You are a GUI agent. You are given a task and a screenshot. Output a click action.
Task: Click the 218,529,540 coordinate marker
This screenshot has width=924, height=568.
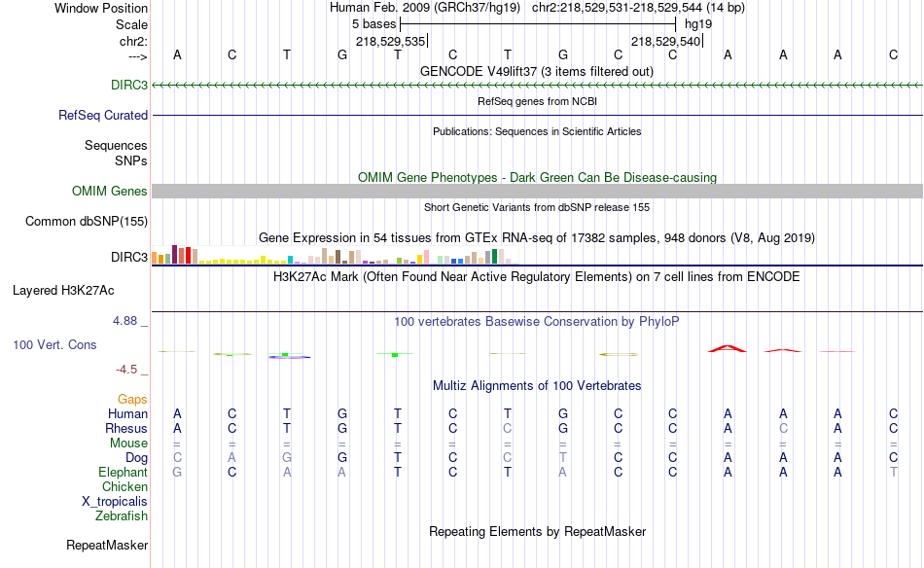666,41
